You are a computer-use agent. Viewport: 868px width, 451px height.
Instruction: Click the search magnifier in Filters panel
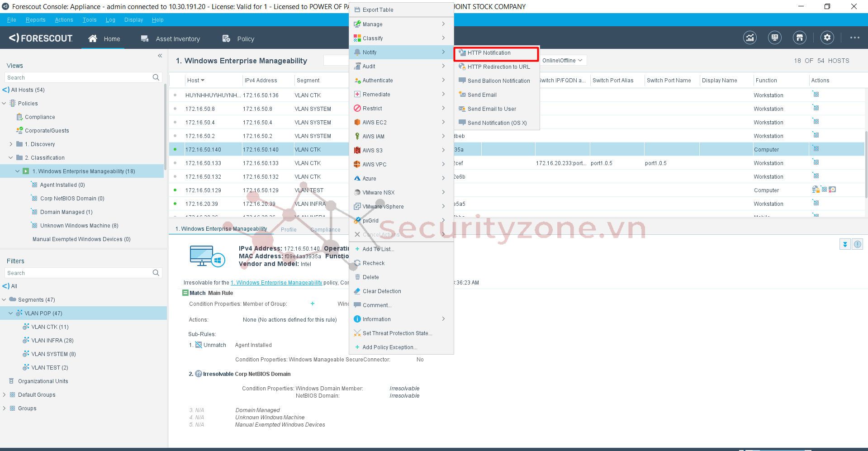(x=156, y=273)
